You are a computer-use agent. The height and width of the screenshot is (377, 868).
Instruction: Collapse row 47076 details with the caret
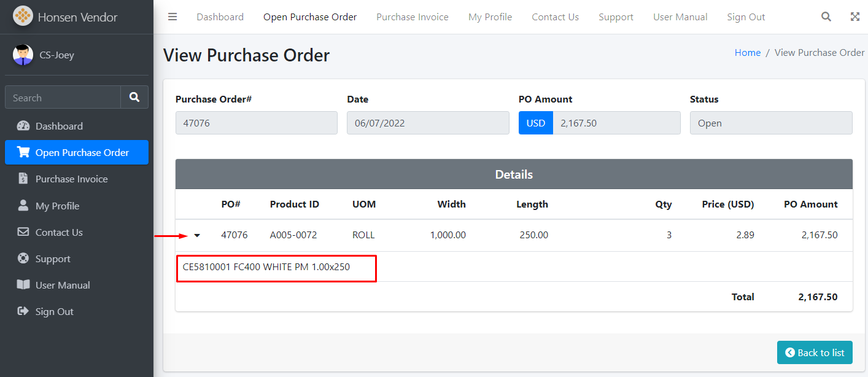(197, 235)
